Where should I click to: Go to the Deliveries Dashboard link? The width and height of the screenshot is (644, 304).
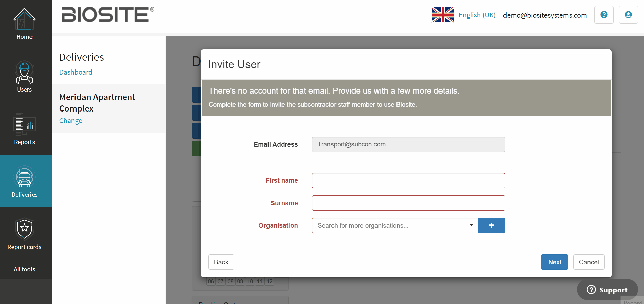coord(76,72)
